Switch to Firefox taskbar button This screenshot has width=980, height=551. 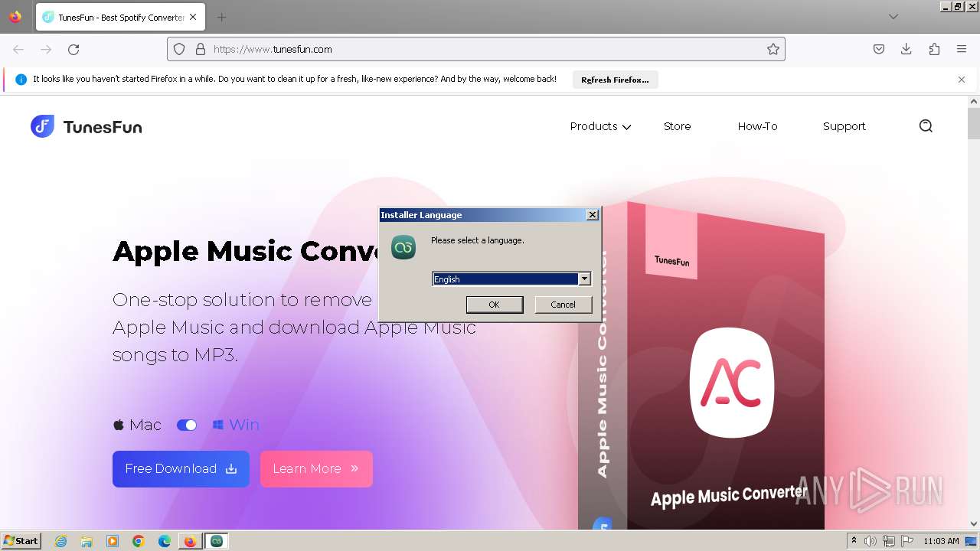pos(190,541)
